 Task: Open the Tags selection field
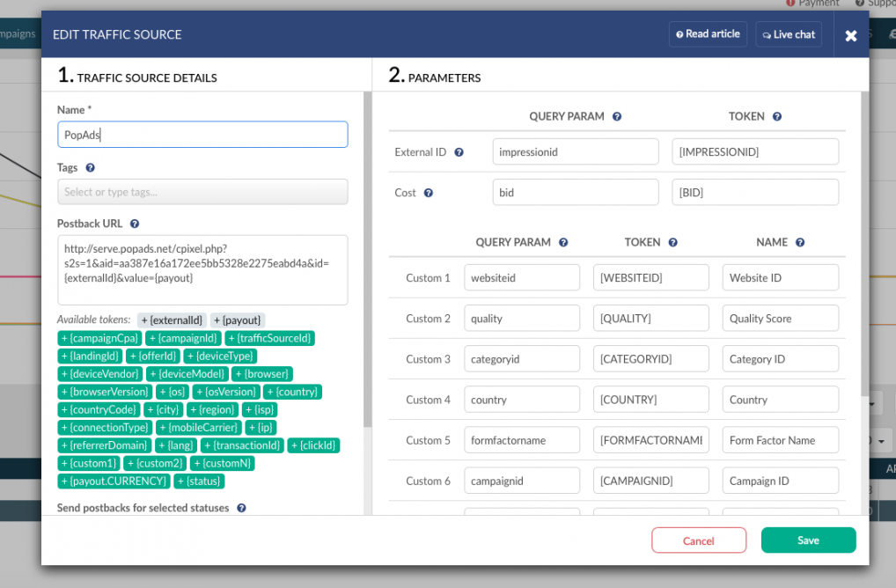click(202, 192)
